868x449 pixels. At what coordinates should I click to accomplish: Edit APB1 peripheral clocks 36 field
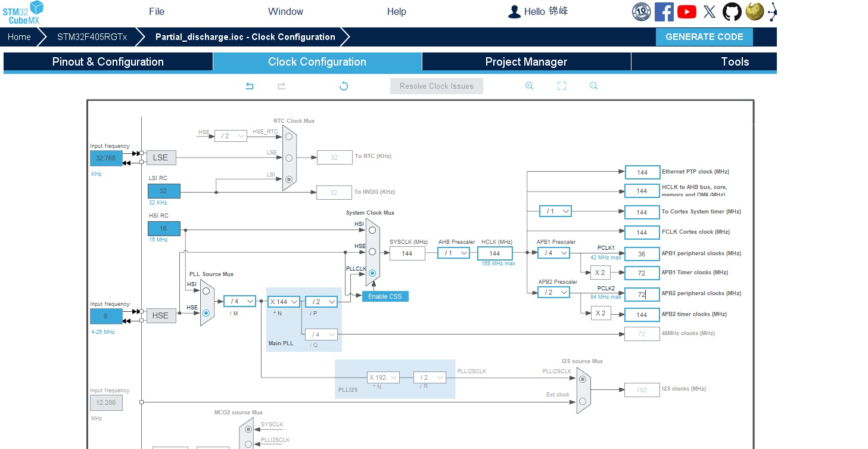642,253
